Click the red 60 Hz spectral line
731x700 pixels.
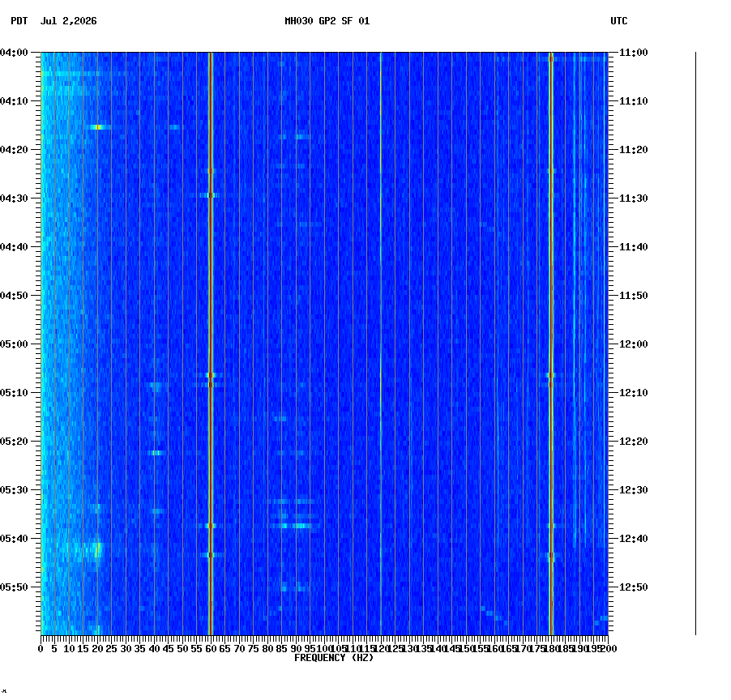click(211, 344)
